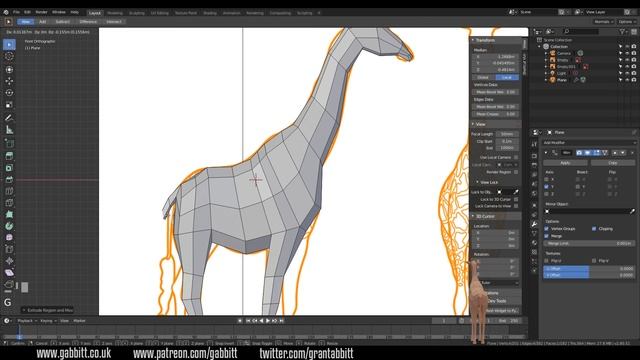This screenshot has width=640, height=360.
Task: Select the Bevel tool
Action: click(x=9, y=180)
